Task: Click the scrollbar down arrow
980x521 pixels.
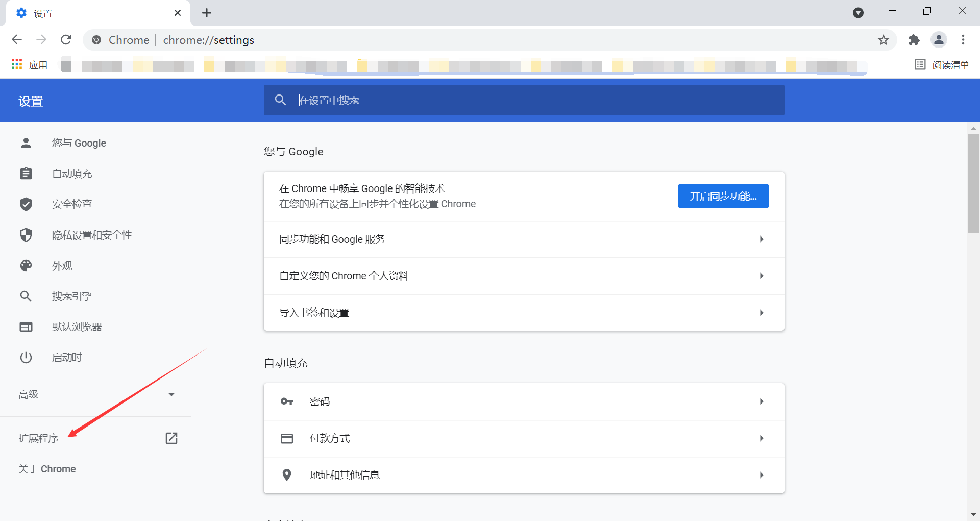Action: [973, 515]
